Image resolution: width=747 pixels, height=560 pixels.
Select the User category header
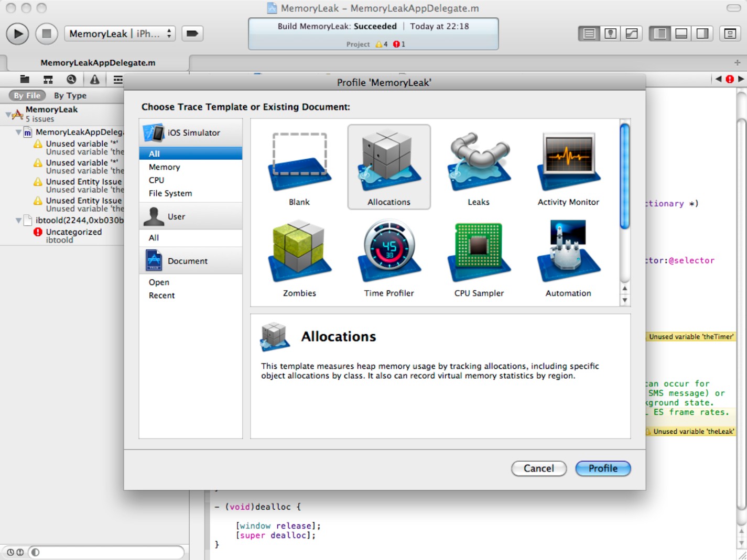pos(191,216)
